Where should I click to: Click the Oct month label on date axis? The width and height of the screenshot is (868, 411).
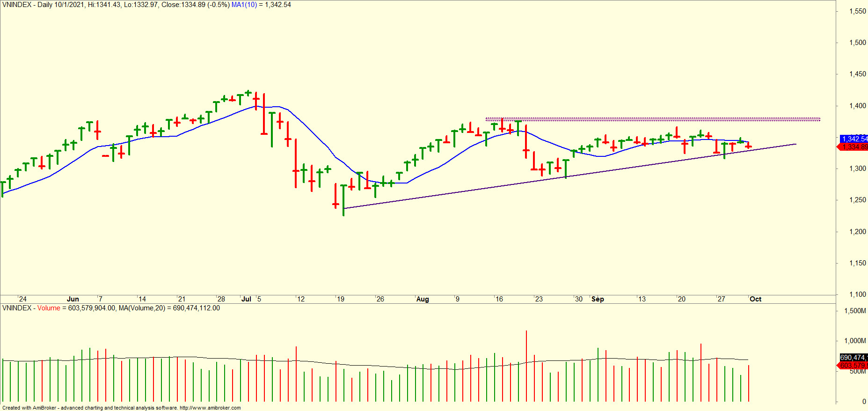[x=755, y=299]
